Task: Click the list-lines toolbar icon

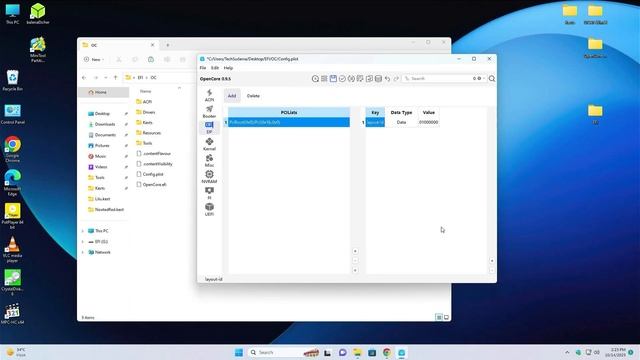Action: point(324,78)
